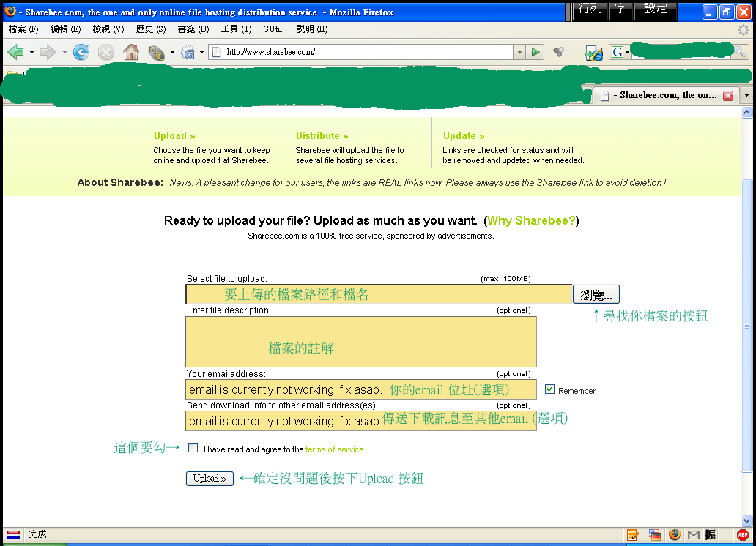Open the list-all-tabs dropdown arrow
This screenshot has height=546, width=756.
point(746,95)
